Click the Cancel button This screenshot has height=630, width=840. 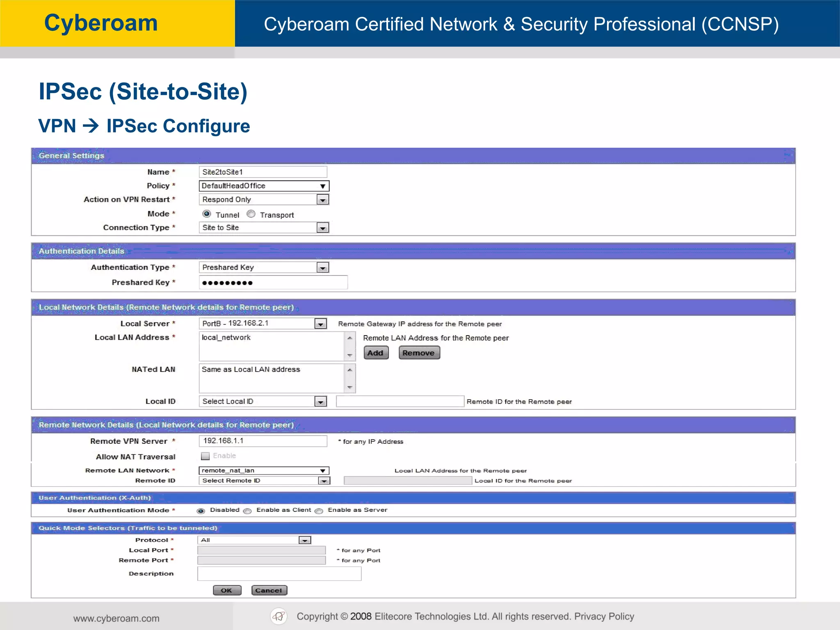point(269,590)
